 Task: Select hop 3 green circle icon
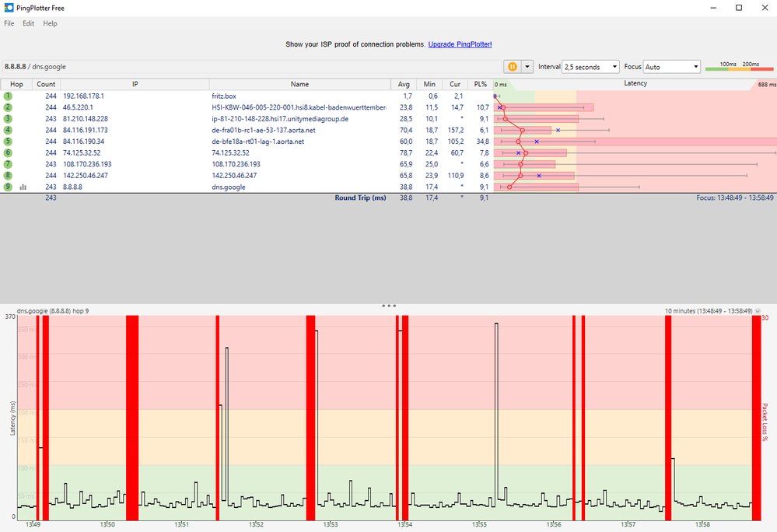(x=8, y=119)
